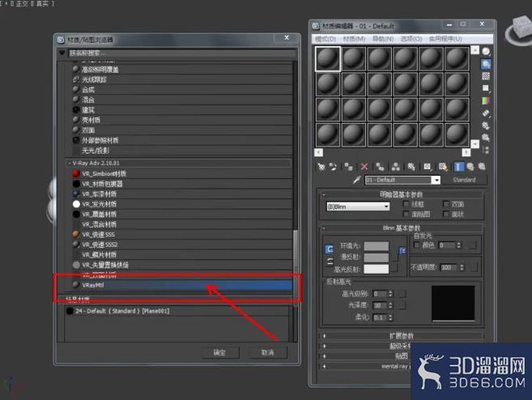Click the Material ID Channel icon

[x=428, y=167]
